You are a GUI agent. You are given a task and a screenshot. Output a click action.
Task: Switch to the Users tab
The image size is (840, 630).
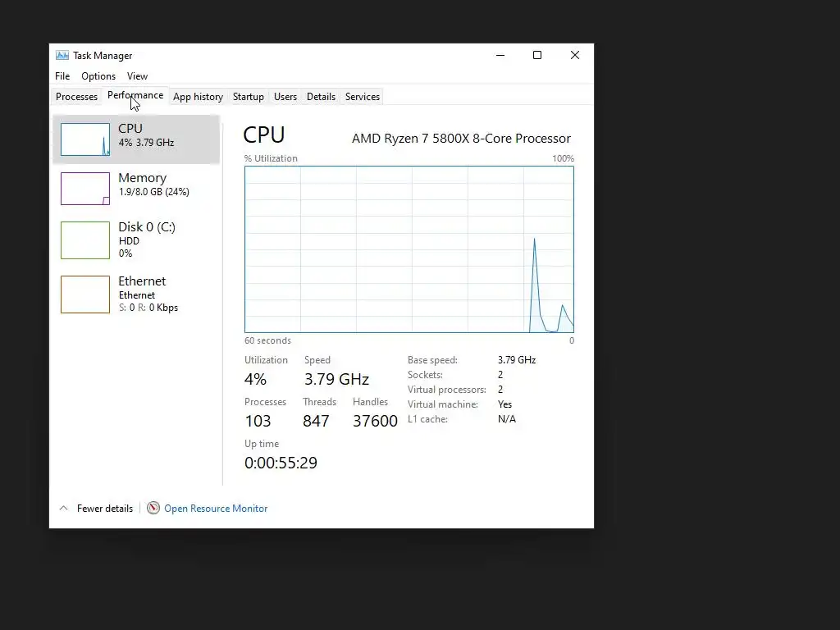point(285,97)
